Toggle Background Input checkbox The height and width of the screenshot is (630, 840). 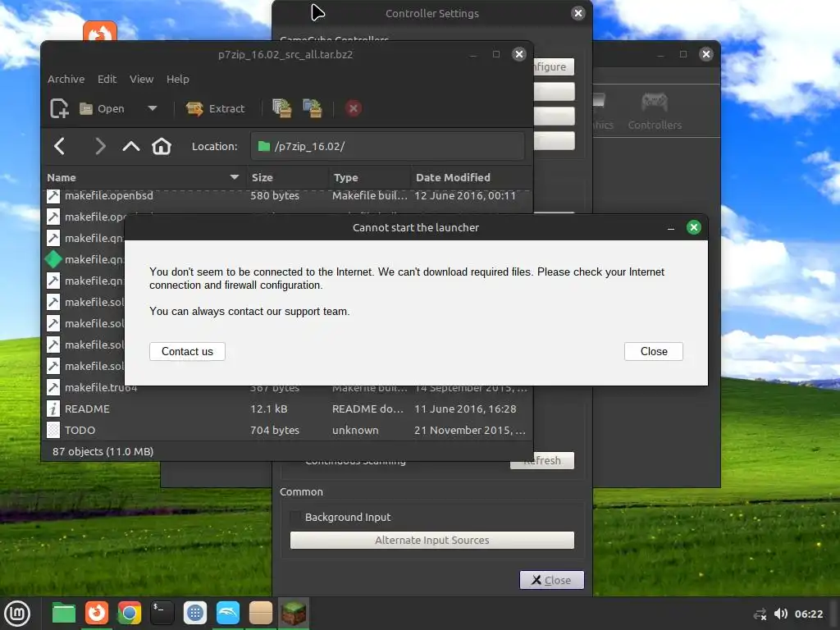295,517
